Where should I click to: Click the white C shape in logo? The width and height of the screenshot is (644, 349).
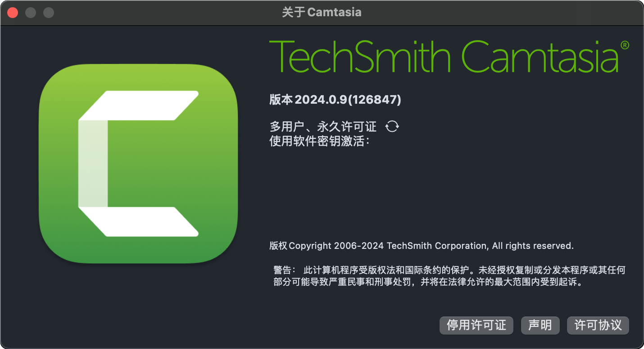tap(138, 163)
